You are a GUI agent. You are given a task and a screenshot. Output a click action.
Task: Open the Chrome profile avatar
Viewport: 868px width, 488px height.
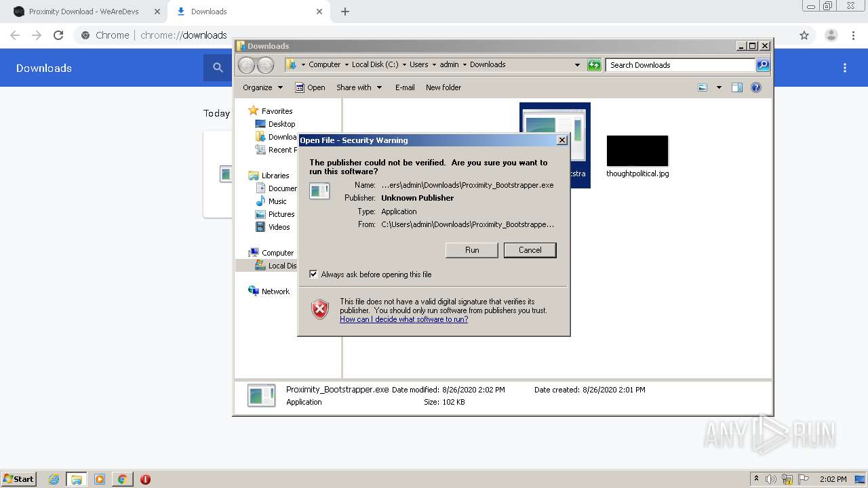(x=831, y=35)
